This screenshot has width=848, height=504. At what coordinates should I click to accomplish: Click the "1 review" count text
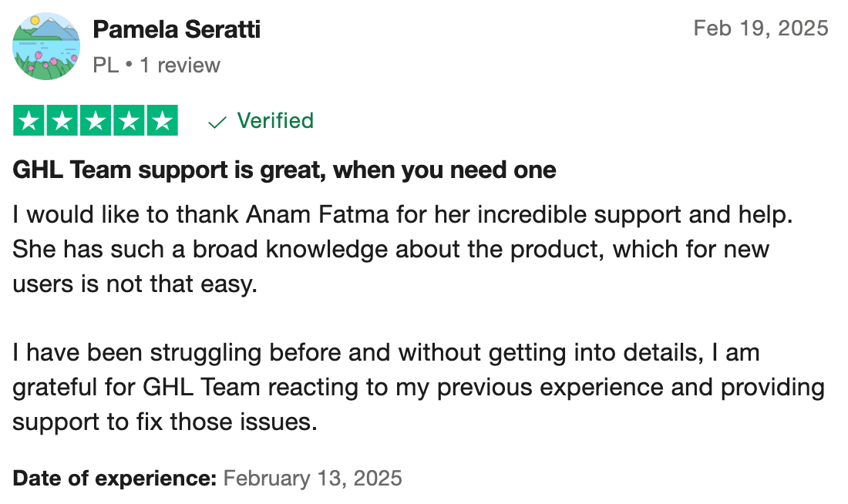[180, 66]
